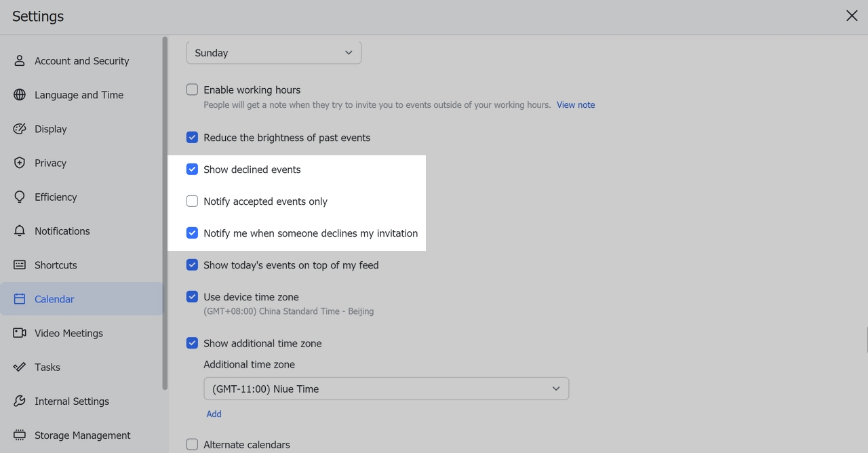868x453 pixels.
Task: Click the Account and Security person icon
Action: point(20,61)
